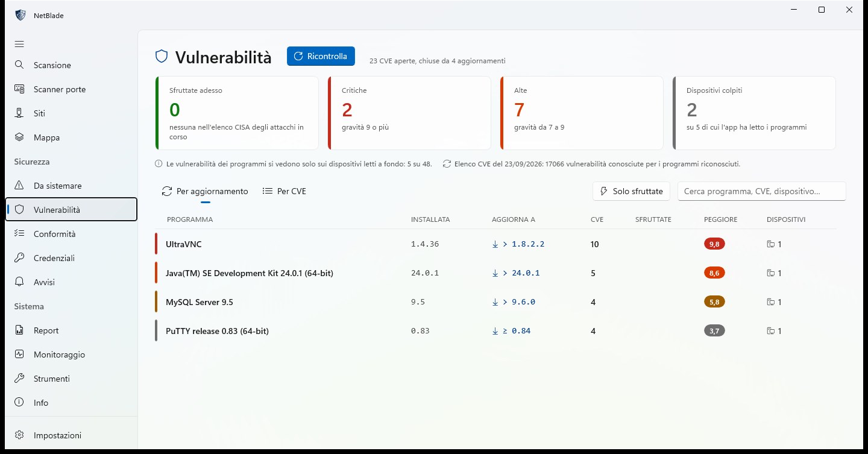
Task: Go to Siti section
Action: (71, 113)
